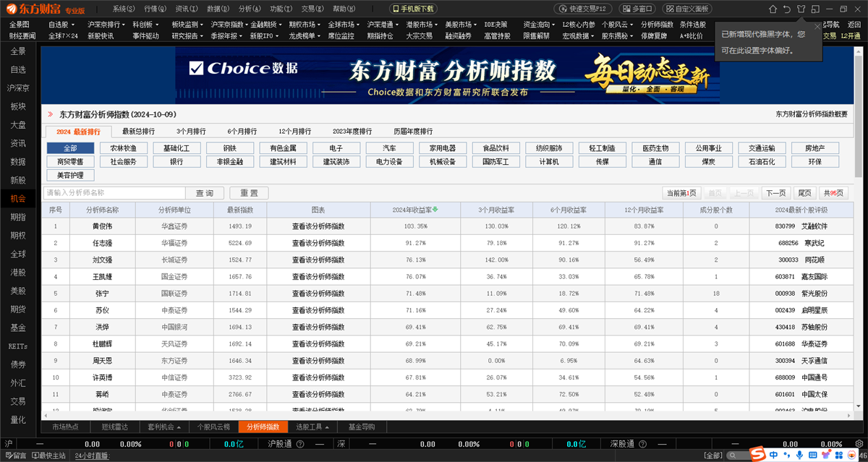
Task: Select the 银行 industry filter
Action: (x=176, y=161)
